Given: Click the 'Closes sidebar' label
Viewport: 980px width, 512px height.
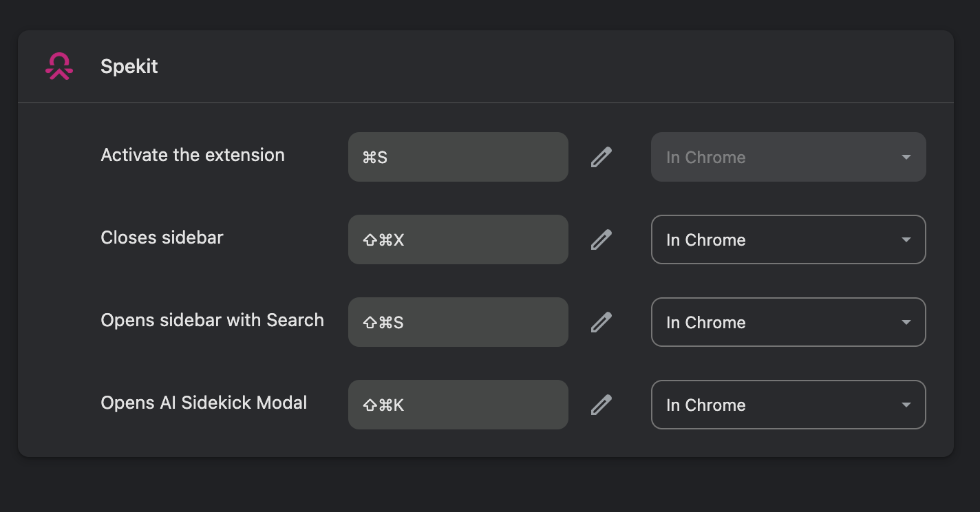Looking at the screenshot, I should (162, 237).
